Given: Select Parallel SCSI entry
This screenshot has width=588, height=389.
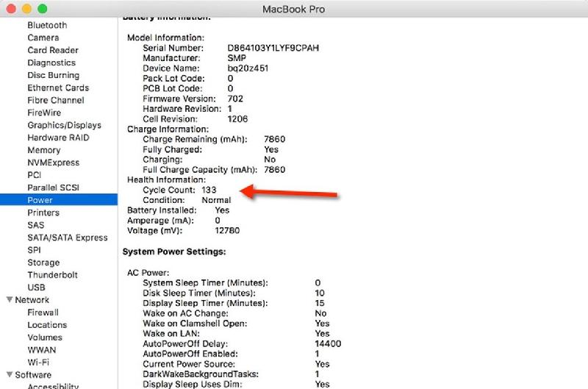Looking at the screenshot, I should [x=53, y=188].
